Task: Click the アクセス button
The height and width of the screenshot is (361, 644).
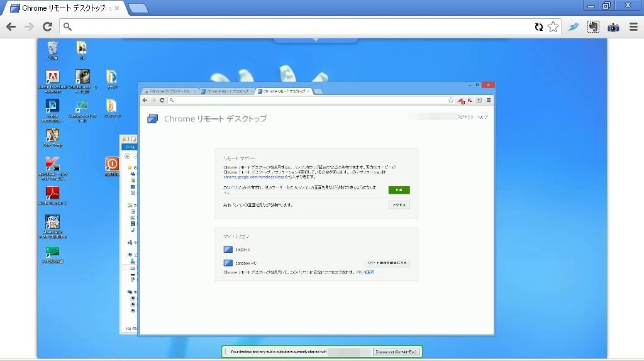Action: click(399, 204)
